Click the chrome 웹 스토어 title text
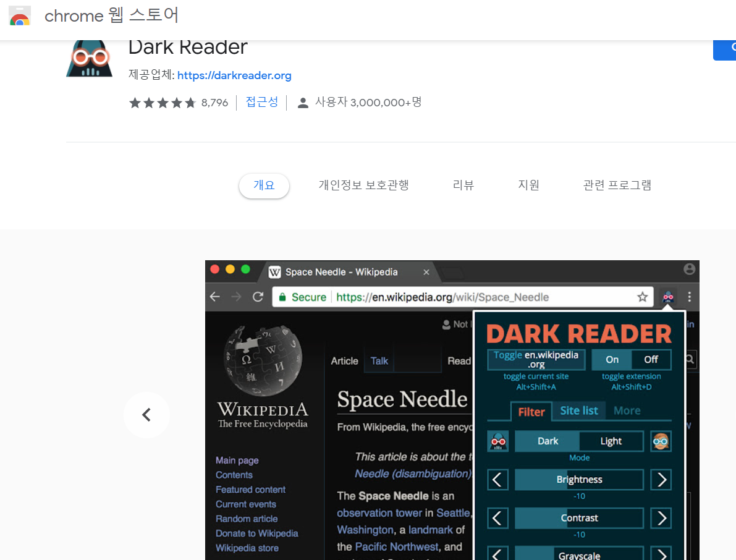 [111, 15]
